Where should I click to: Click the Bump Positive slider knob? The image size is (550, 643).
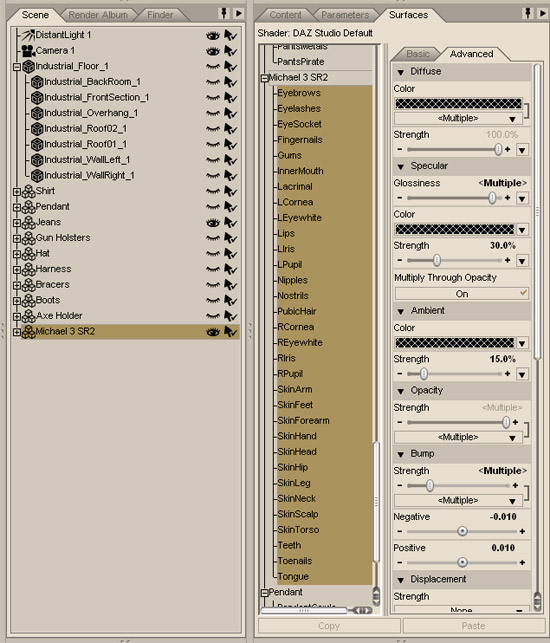(x=462, y=562)
